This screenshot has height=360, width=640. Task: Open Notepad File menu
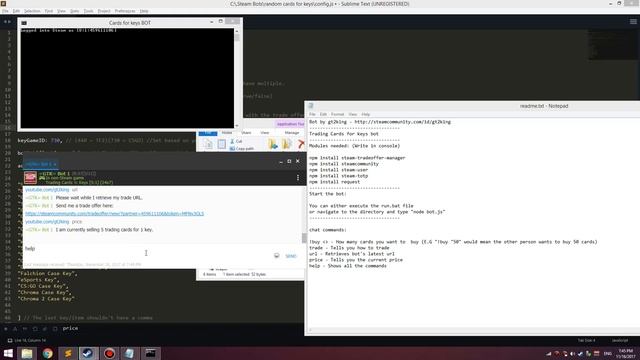pyautogui.click(x=312, y=114)
